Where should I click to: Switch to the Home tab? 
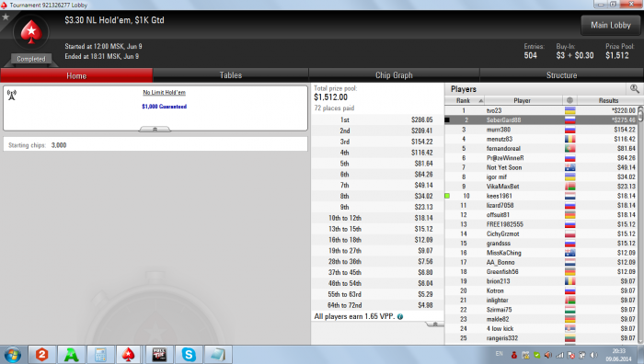click(x=76, y=75)
